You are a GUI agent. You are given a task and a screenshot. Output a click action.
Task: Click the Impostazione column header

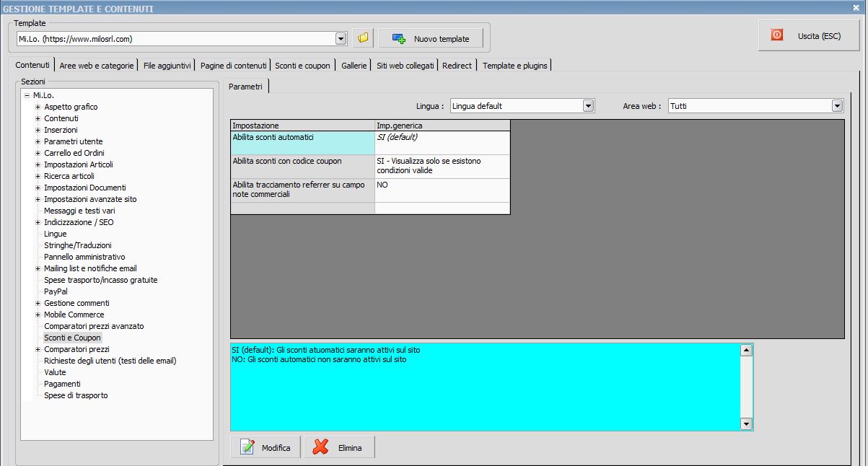coord(302,126)
